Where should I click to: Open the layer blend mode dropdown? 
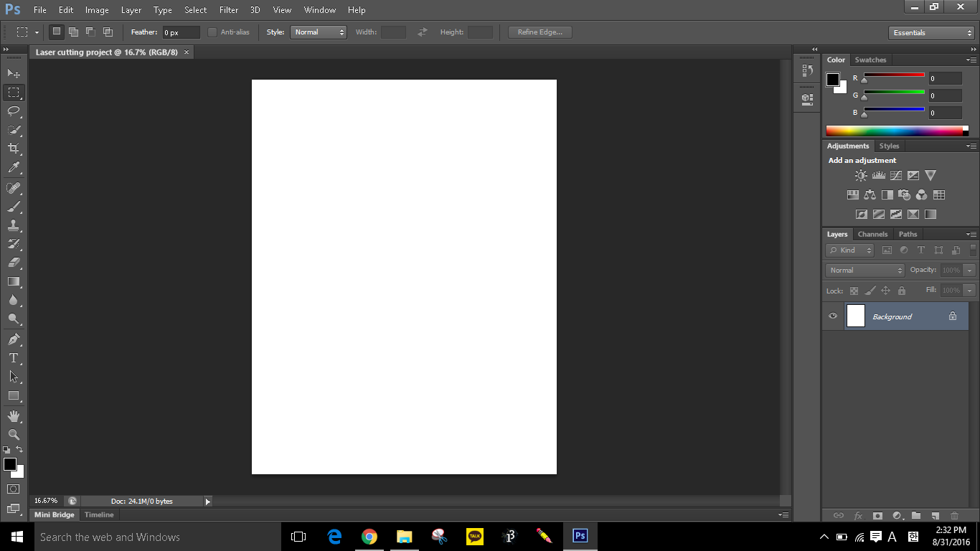865,270
